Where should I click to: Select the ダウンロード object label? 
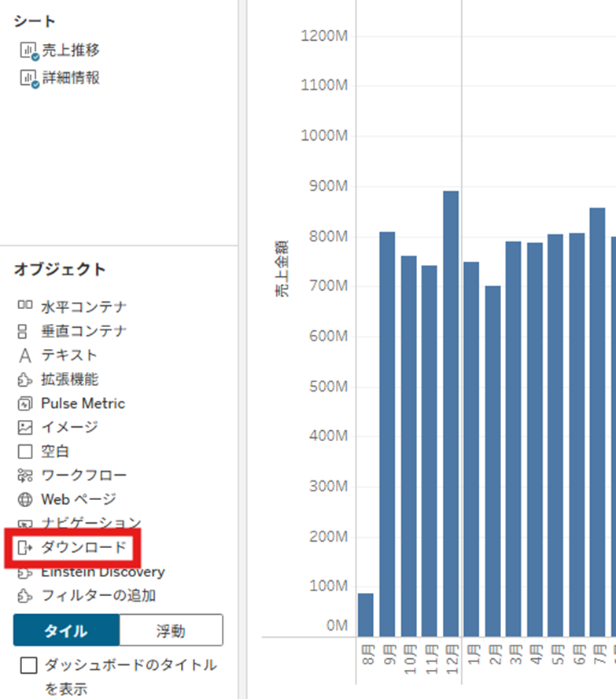84,547
